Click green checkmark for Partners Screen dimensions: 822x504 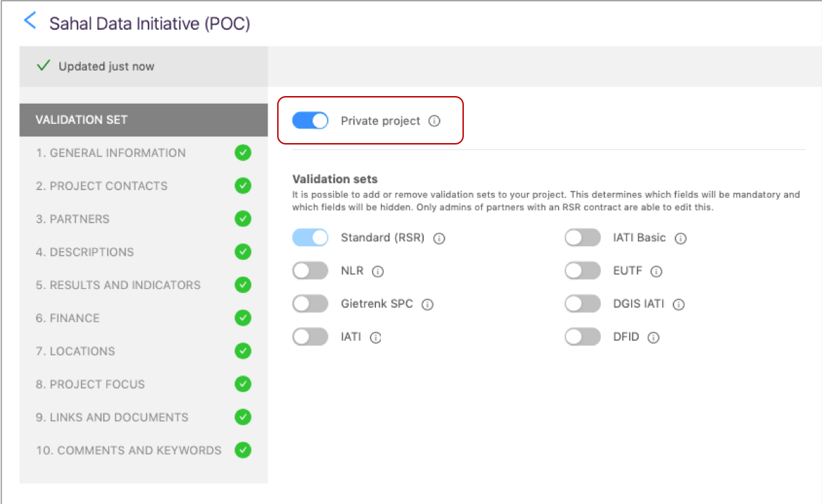[243, 218]
